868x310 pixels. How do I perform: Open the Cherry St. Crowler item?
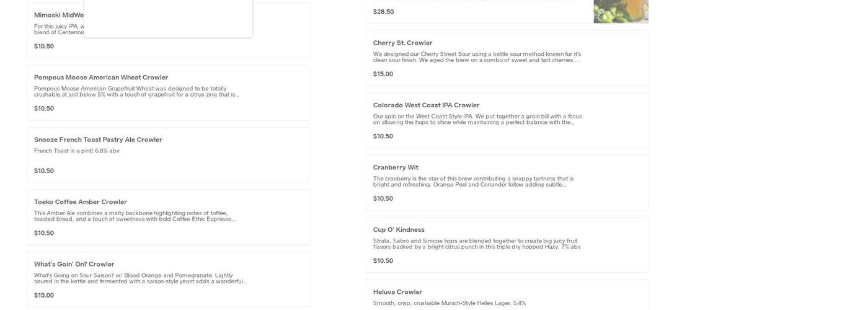coord(402,43)
